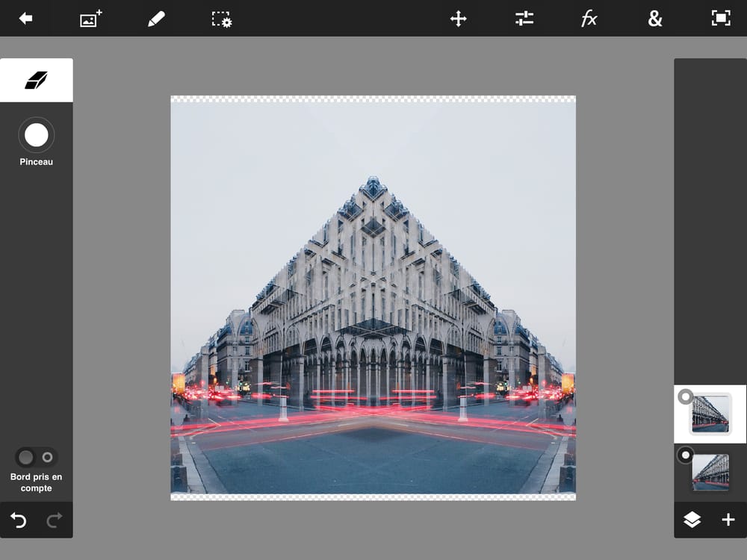This screenshot has width=747, height=560.
Task: Click the Pinceau label
Action: [36, 162]
